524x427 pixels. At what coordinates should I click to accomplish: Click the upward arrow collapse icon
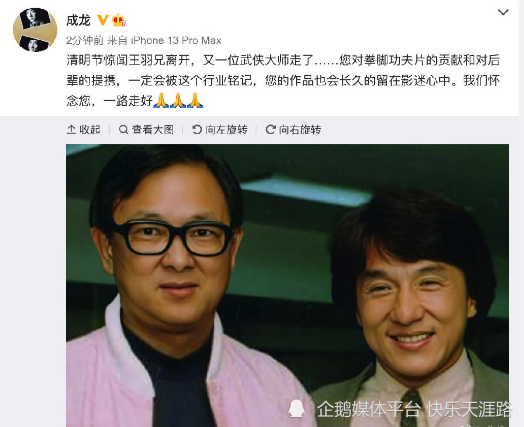tap(71, 129)
